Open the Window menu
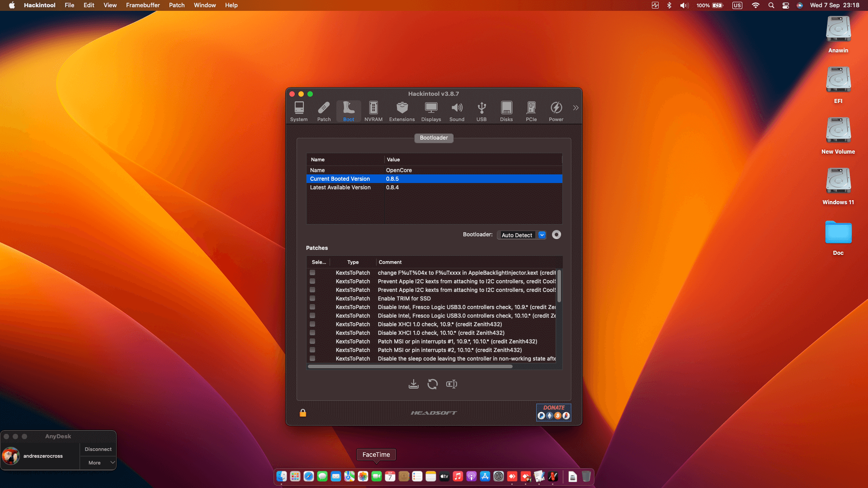This screenshot has height=488, width=868. coord(205,5)
